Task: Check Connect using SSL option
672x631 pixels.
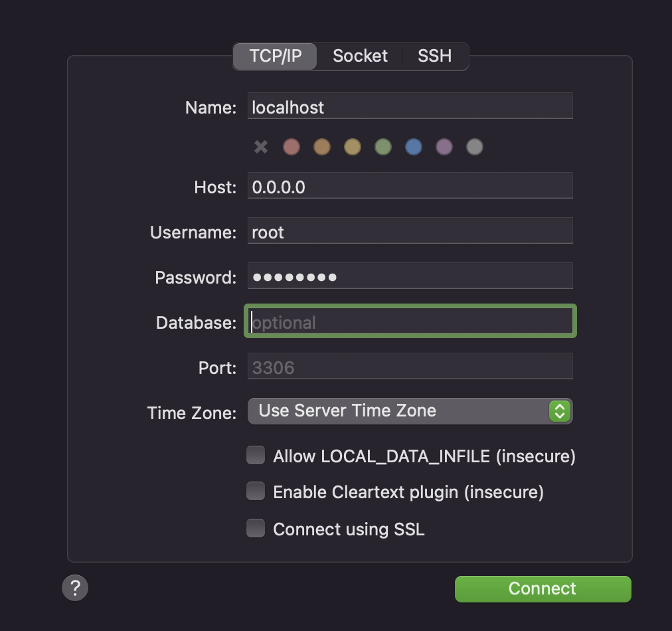Action: 256,529
